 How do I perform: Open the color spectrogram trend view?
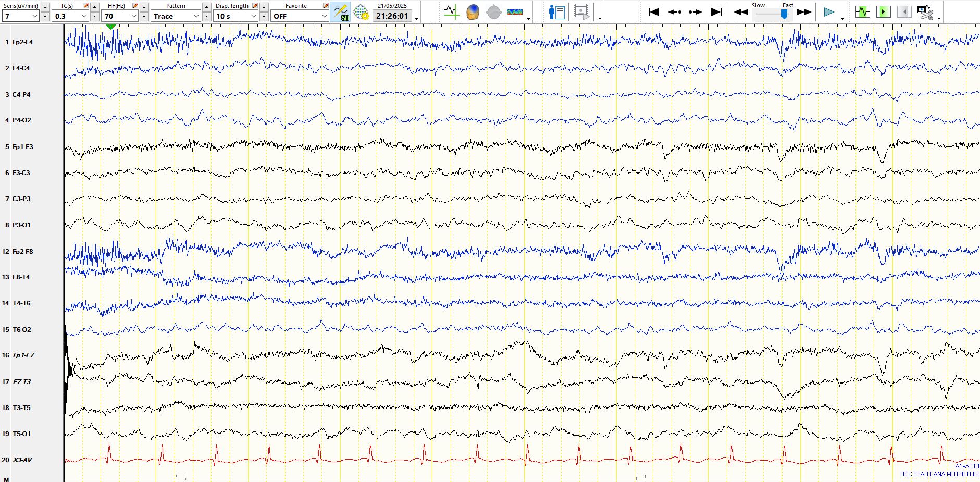[515, 12]
